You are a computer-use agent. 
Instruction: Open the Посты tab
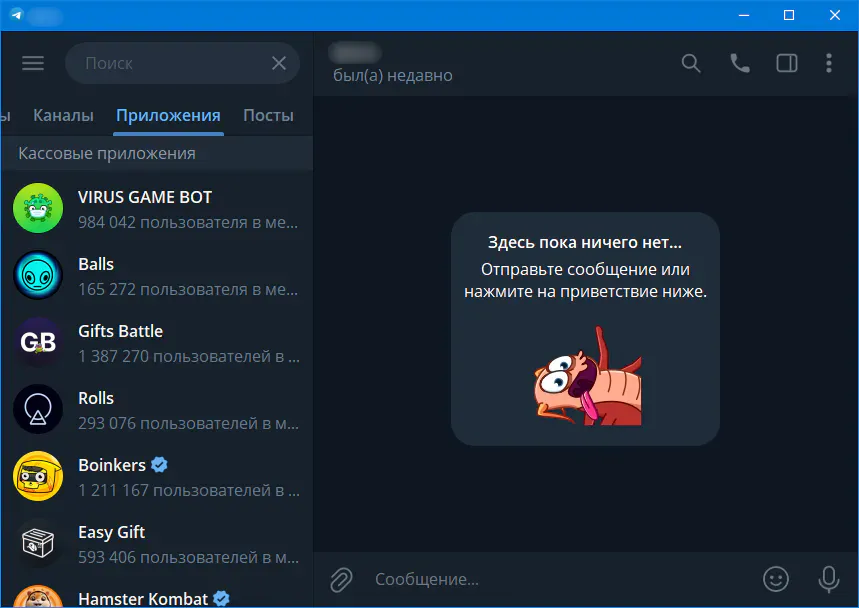coord(268,116)
